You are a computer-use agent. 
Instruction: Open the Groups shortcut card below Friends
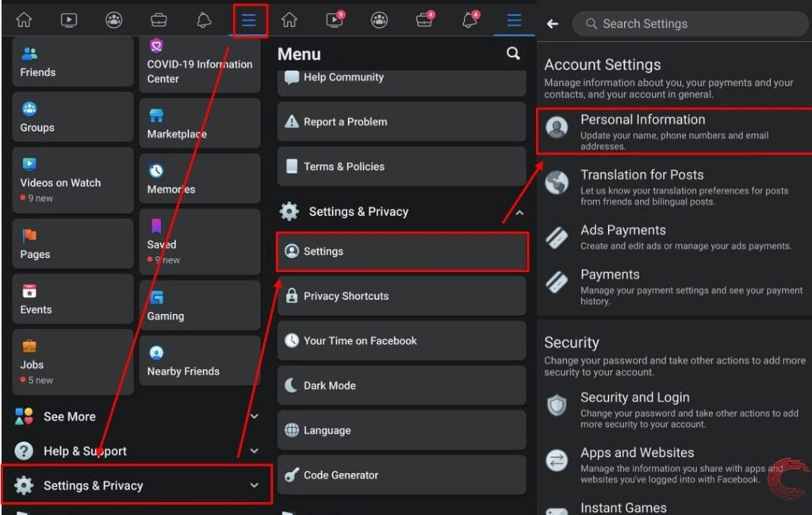tap(73, 117)
